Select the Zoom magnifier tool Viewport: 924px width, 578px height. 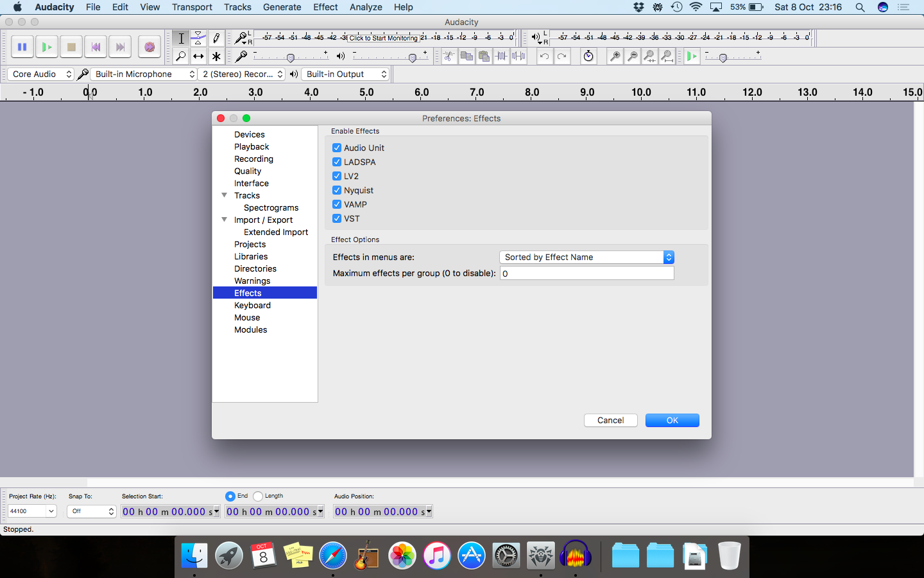pos(181,57)
